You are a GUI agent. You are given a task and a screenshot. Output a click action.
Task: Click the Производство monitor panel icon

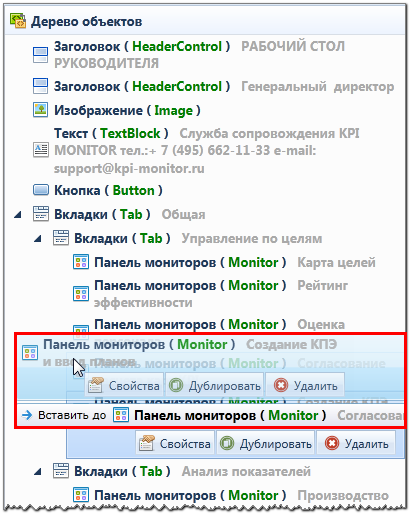pyautogui.click(x=81, y=495)
